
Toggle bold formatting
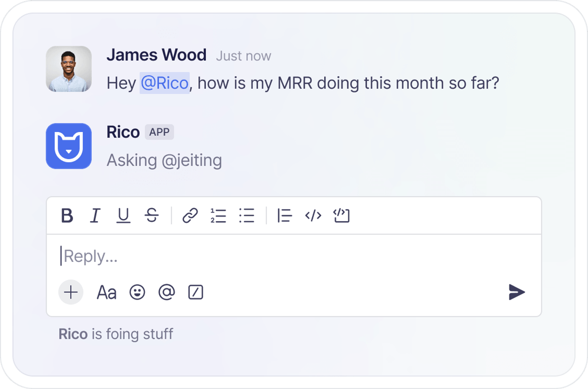(67, 215)
